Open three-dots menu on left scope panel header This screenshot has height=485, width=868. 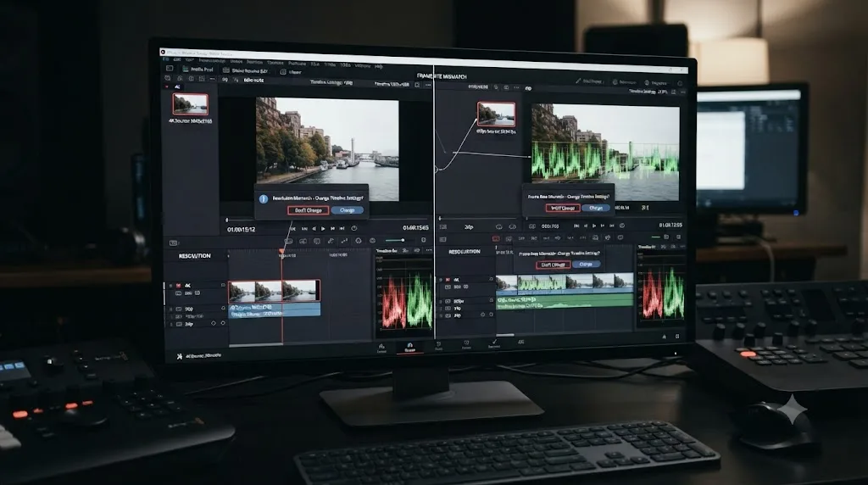428,251
